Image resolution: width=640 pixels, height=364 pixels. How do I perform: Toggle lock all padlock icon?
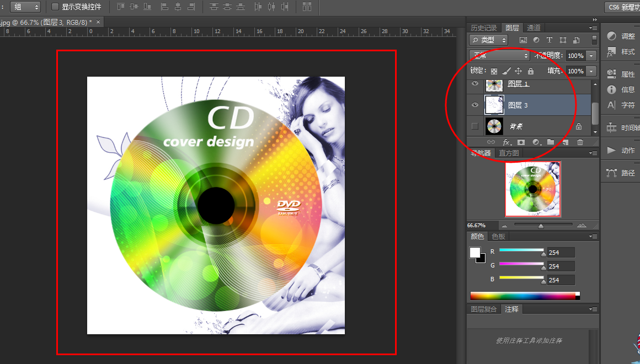click(x=531, y=71)
